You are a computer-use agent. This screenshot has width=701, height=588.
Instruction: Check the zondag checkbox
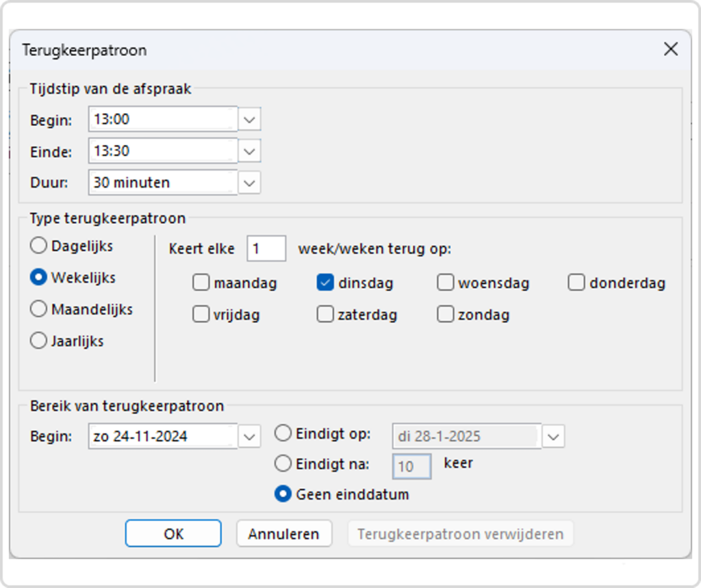click(x=446, y=315)
